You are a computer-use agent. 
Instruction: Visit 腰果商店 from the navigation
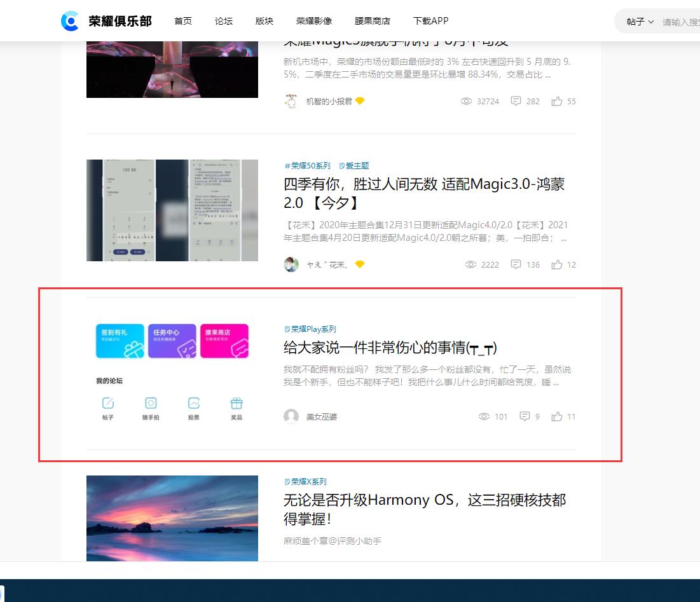[x=373, y=21]
